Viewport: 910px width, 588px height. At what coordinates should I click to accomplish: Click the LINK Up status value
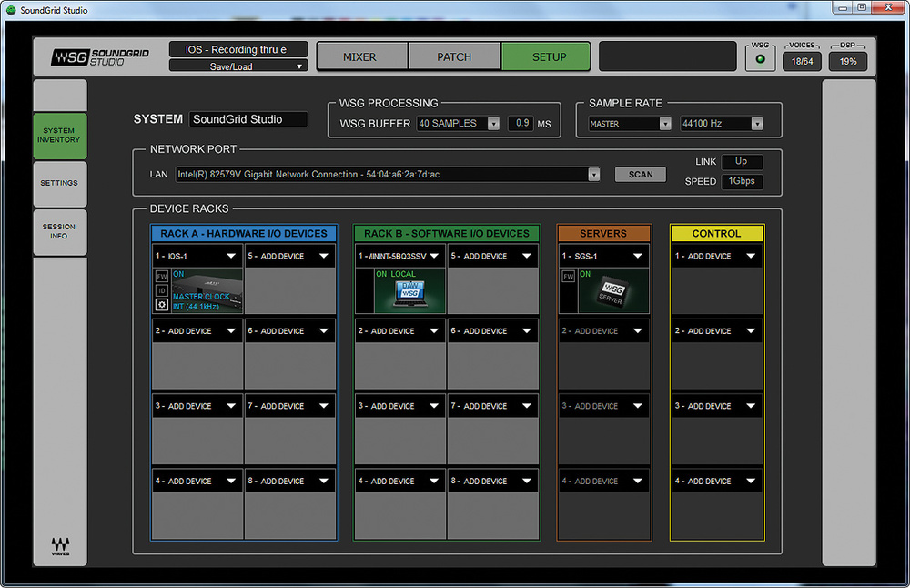click(742, 162)
